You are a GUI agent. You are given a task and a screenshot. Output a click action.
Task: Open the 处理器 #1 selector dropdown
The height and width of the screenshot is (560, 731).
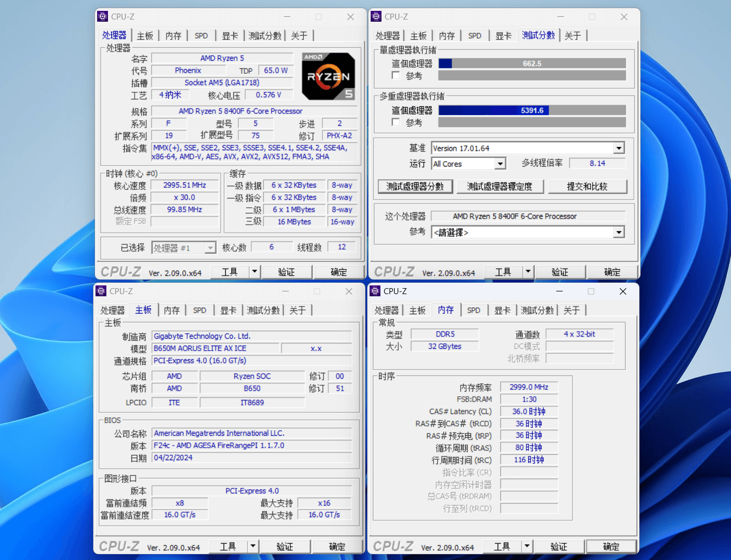209,247
